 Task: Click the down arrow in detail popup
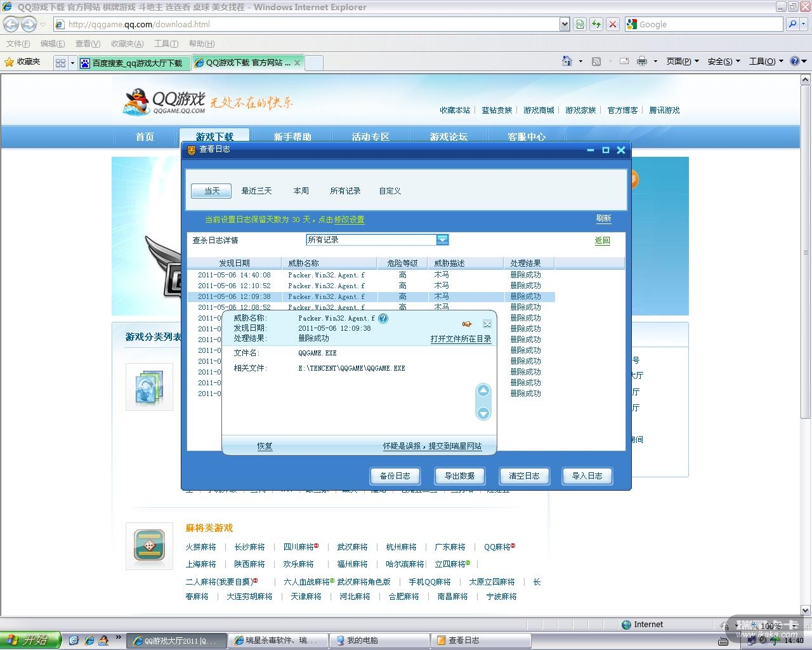pos(483,413)
